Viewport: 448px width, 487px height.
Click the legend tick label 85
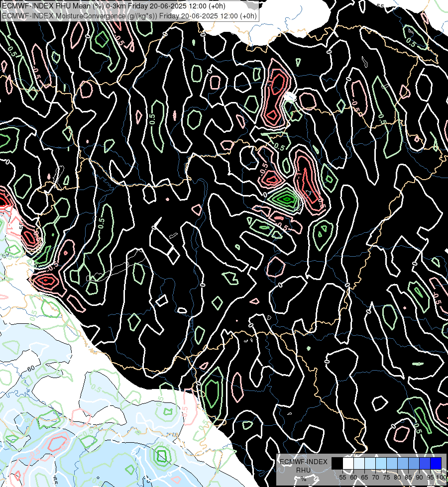408,478
